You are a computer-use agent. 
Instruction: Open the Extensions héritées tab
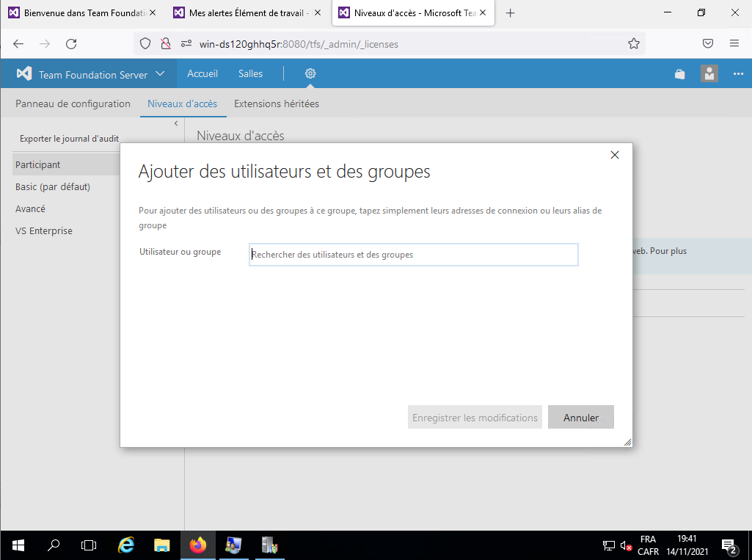pyautogui.click(x=276, y=104)
